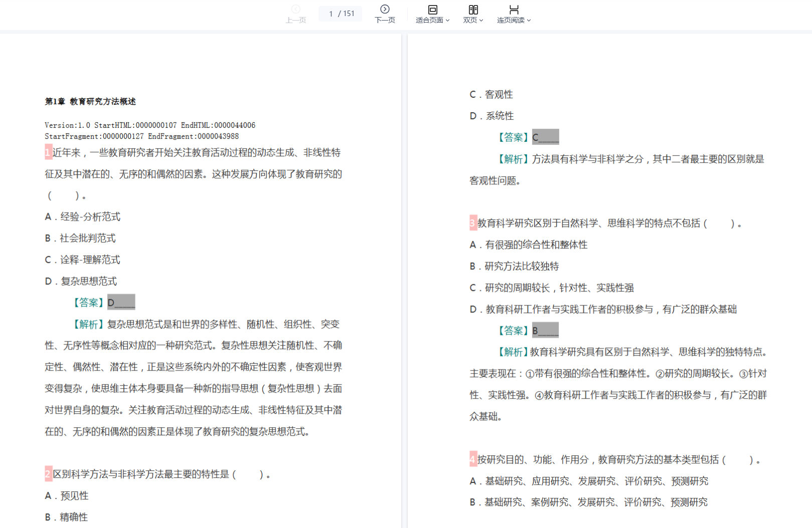This screenshot has width=812, height=528.
Task: Click the gray highlighted answer D
Action: click(121, 302)
